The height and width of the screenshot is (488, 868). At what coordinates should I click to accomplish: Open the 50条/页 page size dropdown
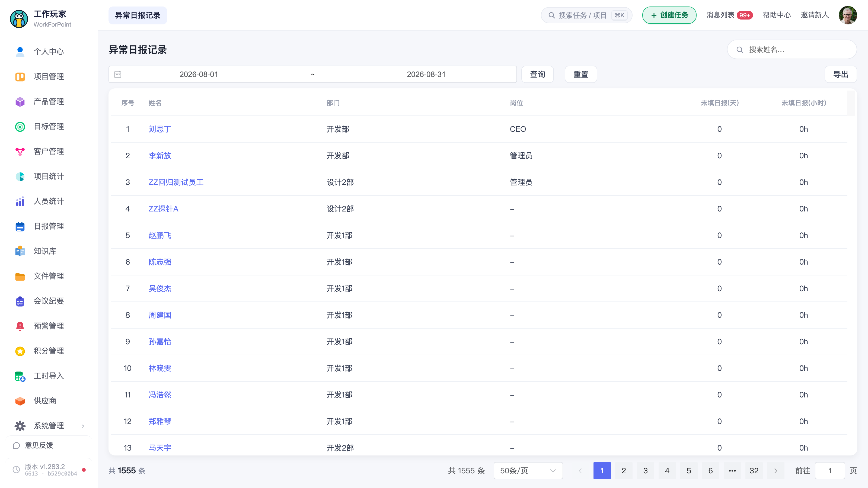528,470
